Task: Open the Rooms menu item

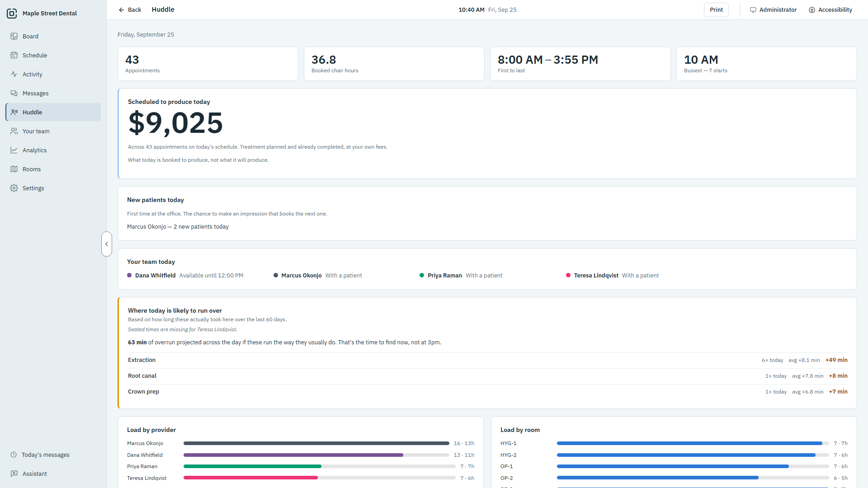Action: 53,169
